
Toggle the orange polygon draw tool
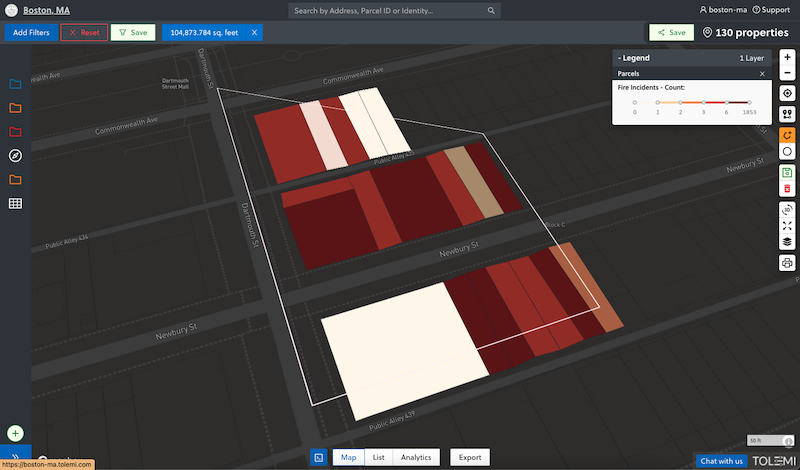click(x=787, y=134)
